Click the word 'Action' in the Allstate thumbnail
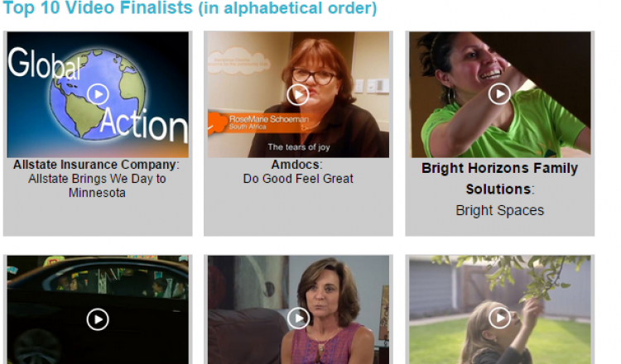 [143, 124]
